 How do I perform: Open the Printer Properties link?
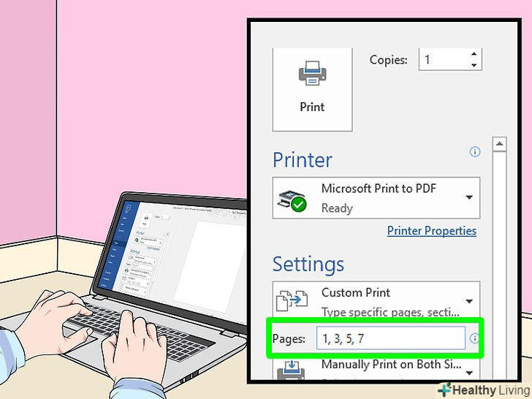[x=432, y=231]
